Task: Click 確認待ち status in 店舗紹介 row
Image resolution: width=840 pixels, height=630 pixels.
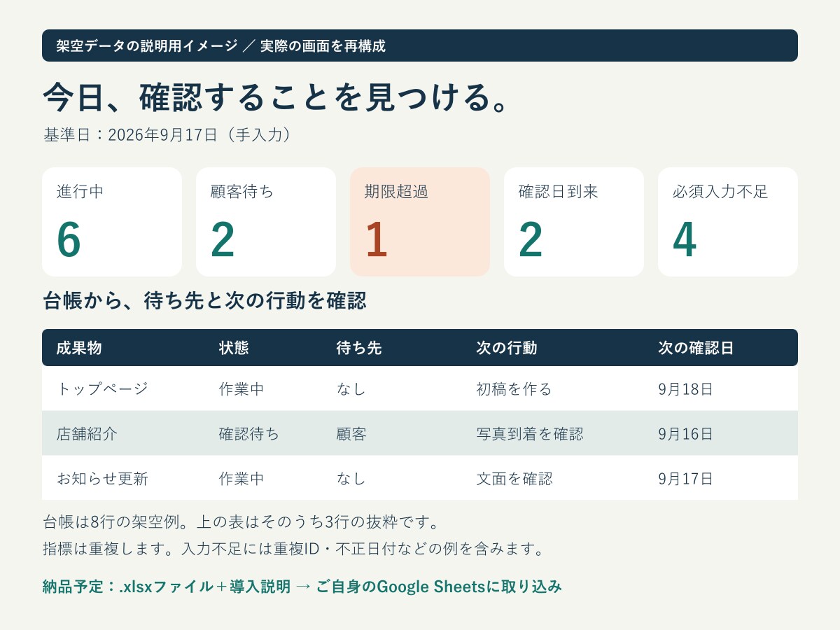Action: pos(249,434)
